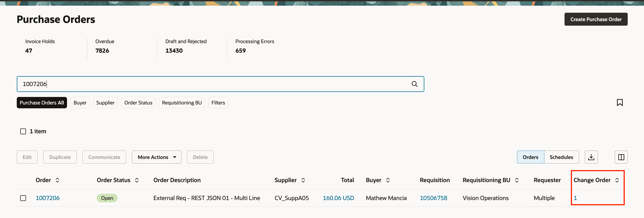Open requisition 10506758 link
This screenshot has width=644, height=218.
click(433, 198)
